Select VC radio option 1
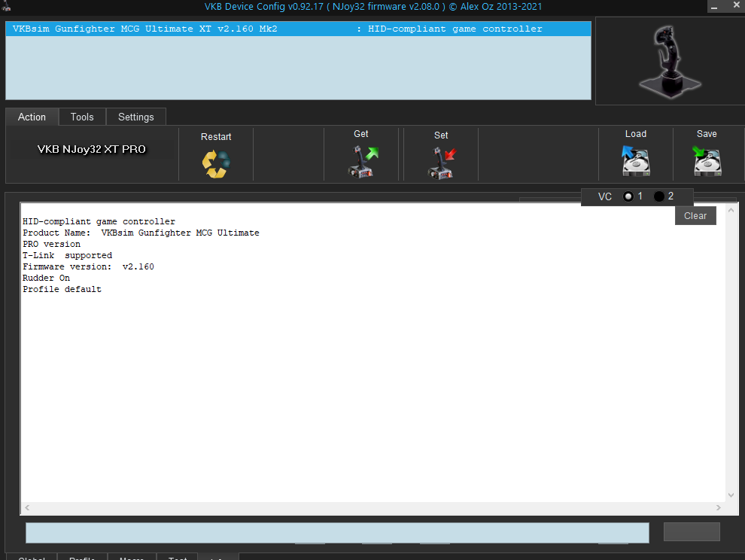This screenshot has height=560, width=745. [x=628, y=196]
